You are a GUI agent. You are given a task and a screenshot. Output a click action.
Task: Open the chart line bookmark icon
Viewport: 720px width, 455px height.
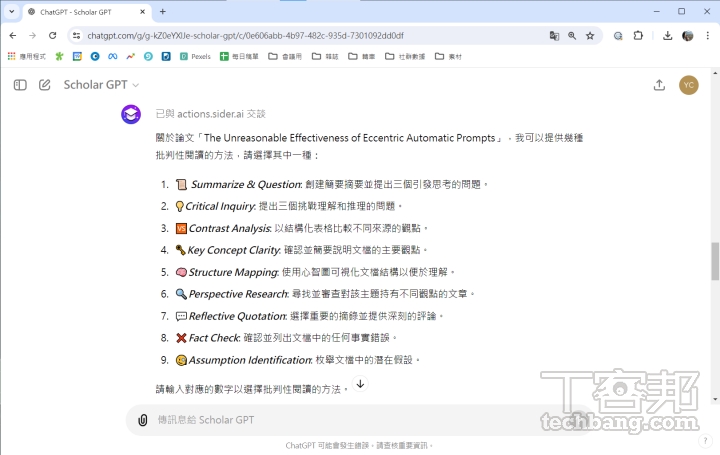pyautogui.click(x=131, y=56)
